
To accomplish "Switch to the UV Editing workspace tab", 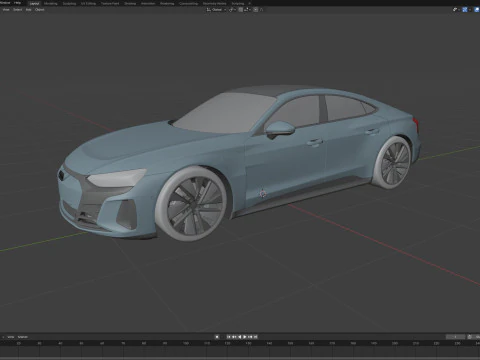I will click(x=88, y=3).
